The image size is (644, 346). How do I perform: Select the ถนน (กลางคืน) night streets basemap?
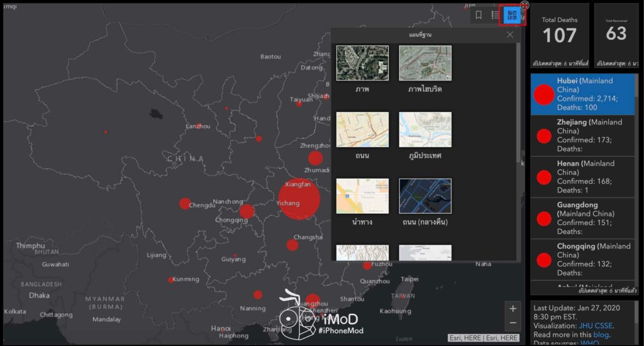[425, 196]
